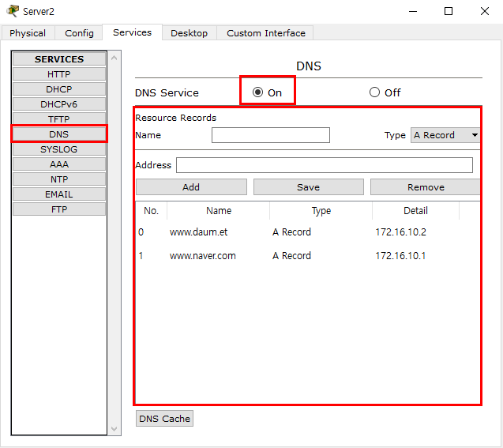Open the NTP service
503x448 pixels.
[x=59, y=179]
